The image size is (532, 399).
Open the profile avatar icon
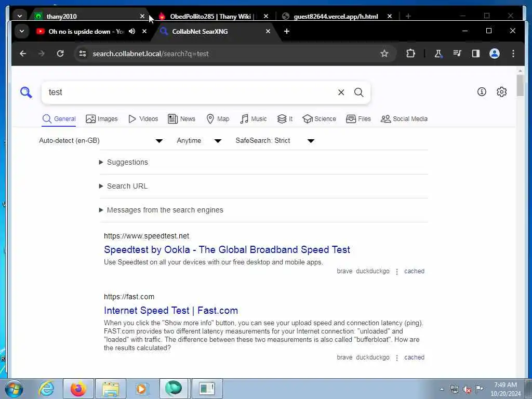(x=495, y=54)
